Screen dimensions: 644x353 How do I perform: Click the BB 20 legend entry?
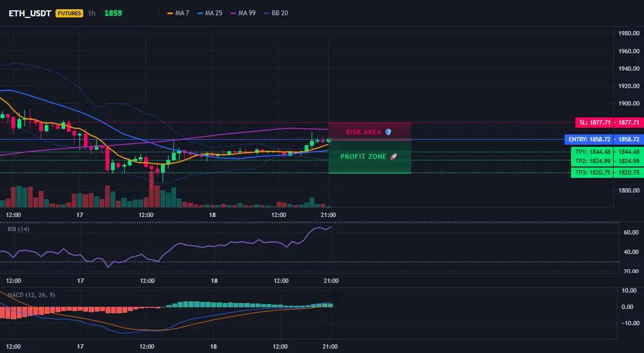pos(276,13)
